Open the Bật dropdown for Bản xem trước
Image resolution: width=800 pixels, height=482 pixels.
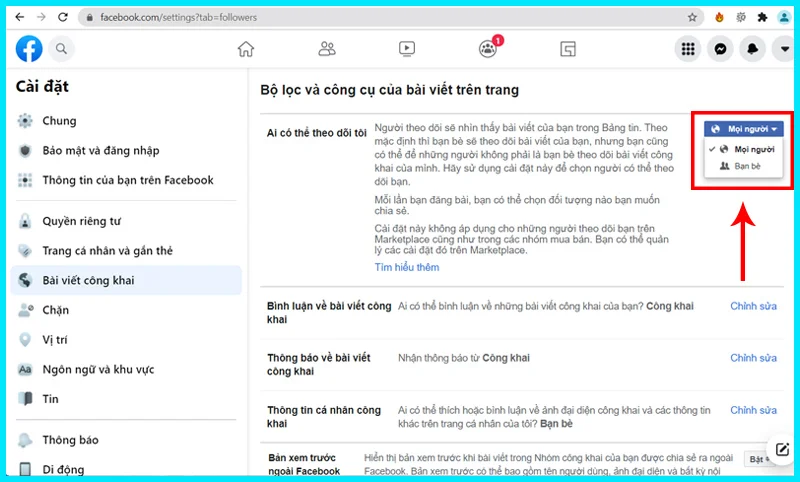[758, 459]
